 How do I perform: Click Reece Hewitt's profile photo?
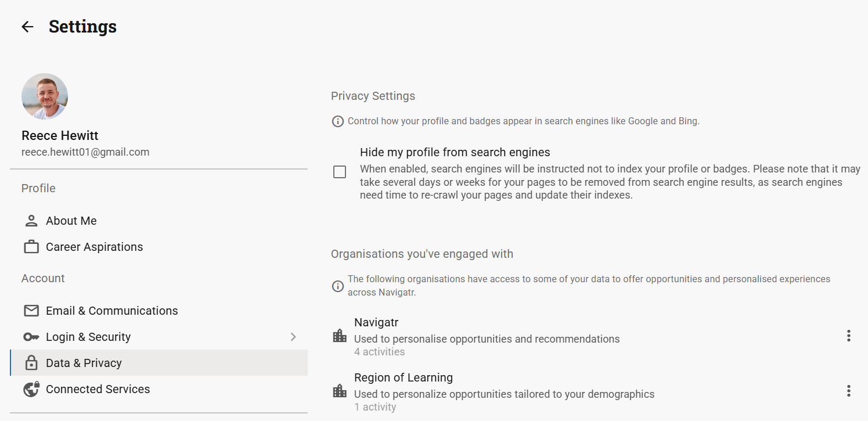[45, 96]
